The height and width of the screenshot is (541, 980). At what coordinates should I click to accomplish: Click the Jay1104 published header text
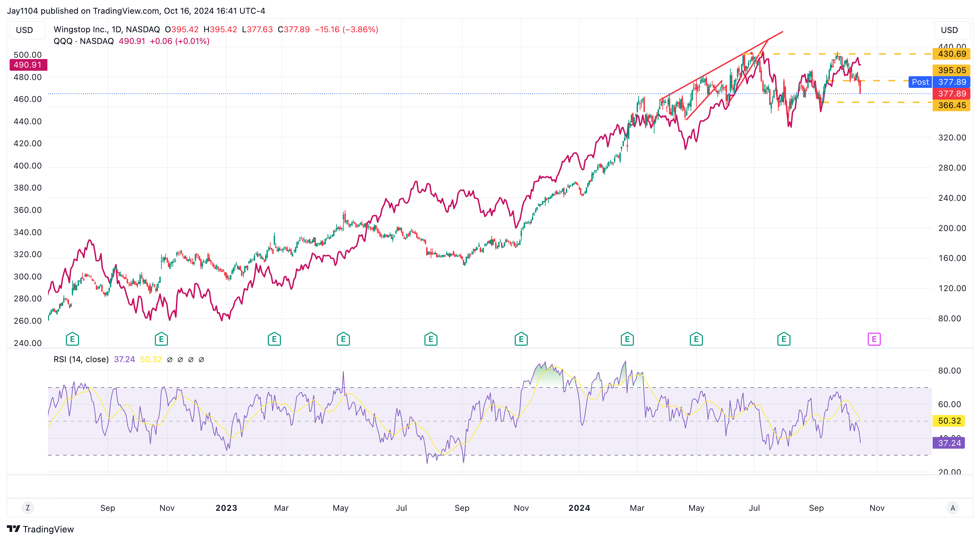136,11
